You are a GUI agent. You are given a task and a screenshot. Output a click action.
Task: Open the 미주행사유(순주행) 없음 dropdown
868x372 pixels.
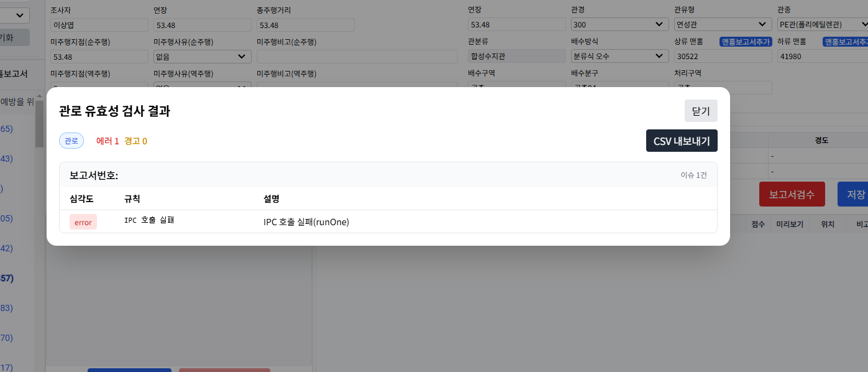coord(202,57)
